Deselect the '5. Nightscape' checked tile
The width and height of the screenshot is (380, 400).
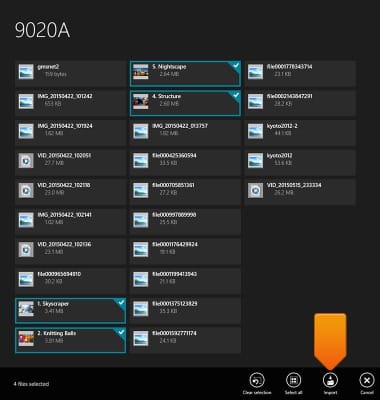(x=185, y=74)
